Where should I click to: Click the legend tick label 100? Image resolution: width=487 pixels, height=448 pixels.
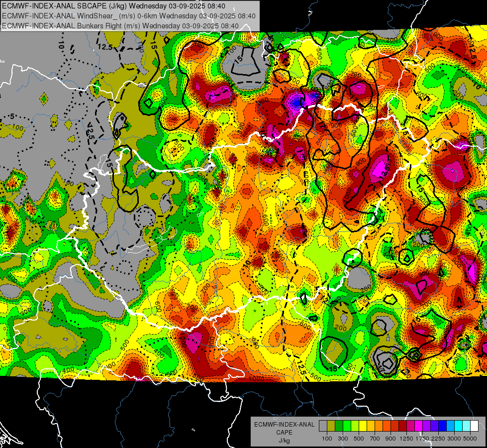[x=327, y=439]
